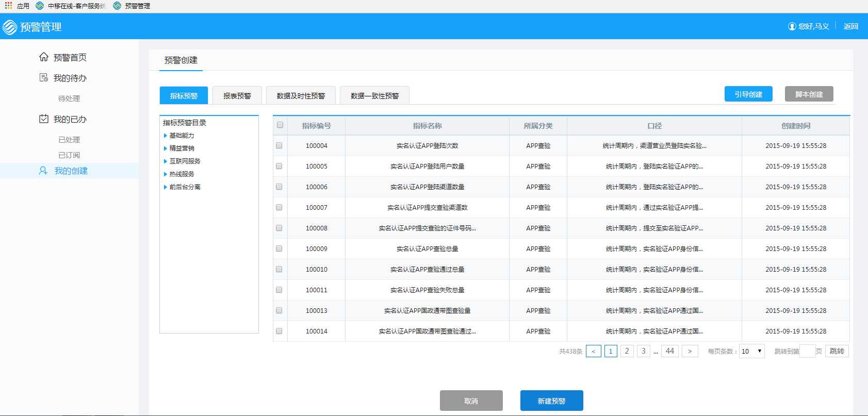The image size is (868, 416).
Task: Open 中移在线-客户服务 bookmark icon
Action: click(40, 6)
